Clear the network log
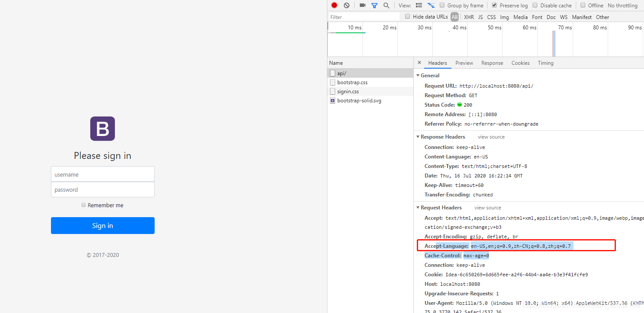Viewport: 644px width, 313px height. click(x=346, y=5)
